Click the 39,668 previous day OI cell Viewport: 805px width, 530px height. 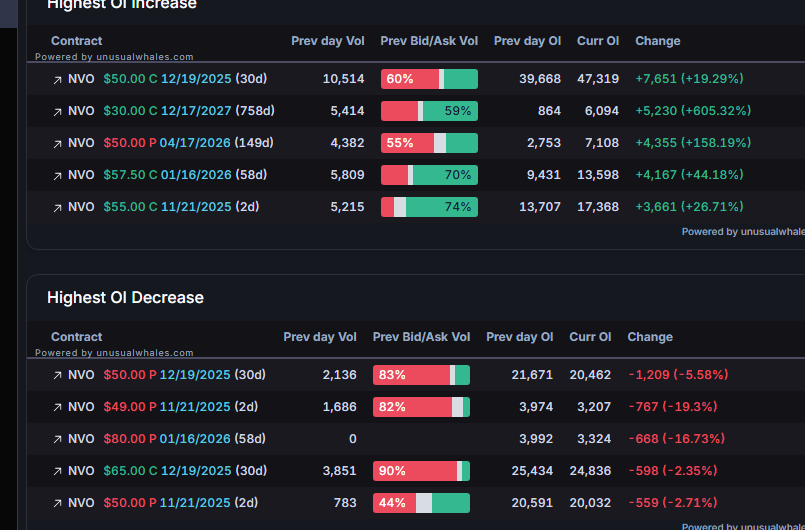[540, 79]
